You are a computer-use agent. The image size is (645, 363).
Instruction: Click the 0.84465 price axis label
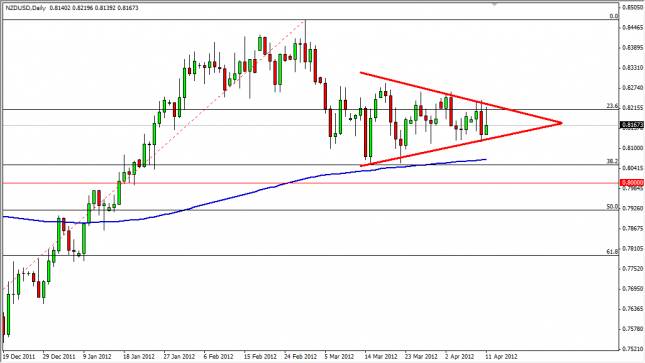coord(633,28)
